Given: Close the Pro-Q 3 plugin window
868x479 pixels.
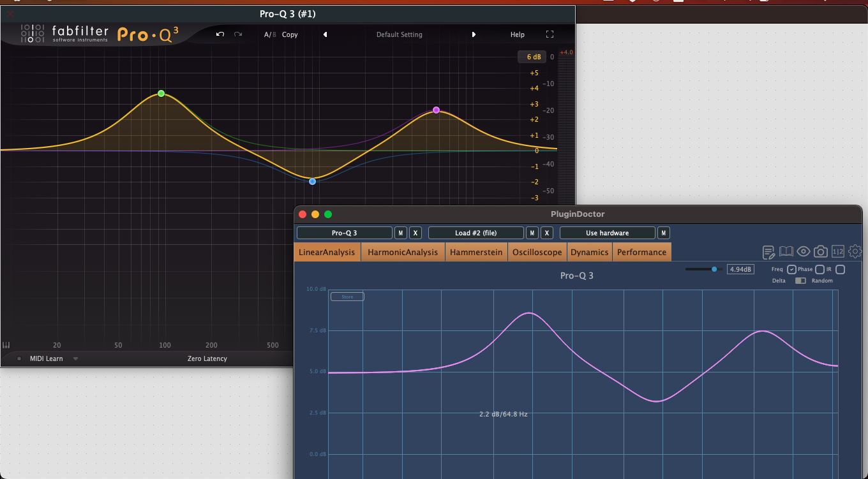Looking at the screenshot, I should coord(10,13).
